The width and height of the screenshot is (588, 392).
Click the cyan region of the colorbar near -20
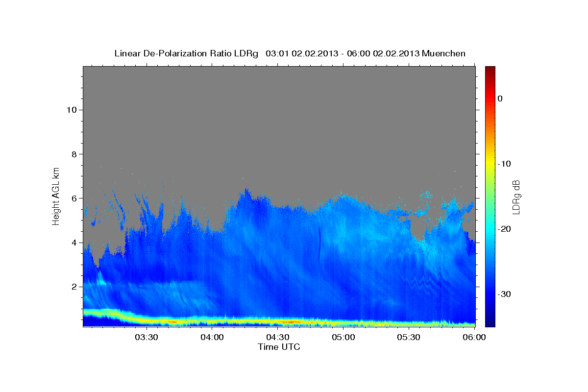pyautogui.click(x=490, y=229)
